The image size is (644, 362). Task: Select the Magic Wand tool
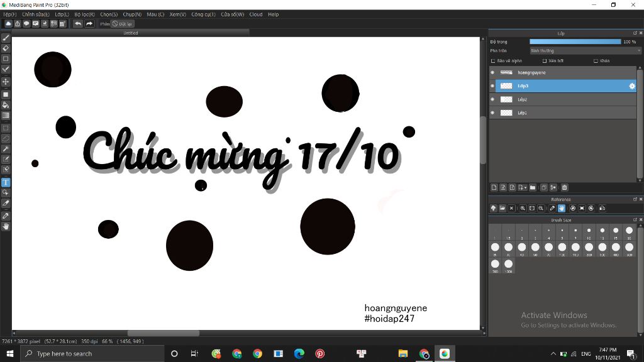(6, 148)
